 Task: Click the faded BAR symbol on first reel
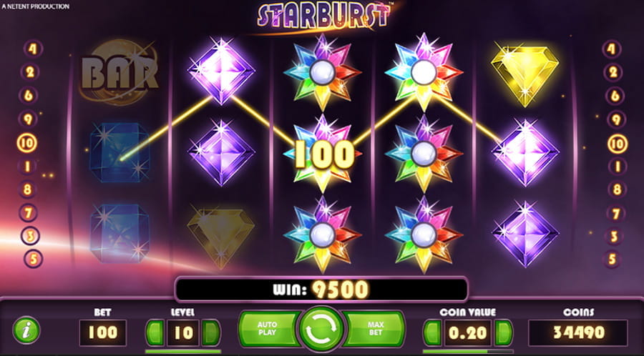coord(119,73)
